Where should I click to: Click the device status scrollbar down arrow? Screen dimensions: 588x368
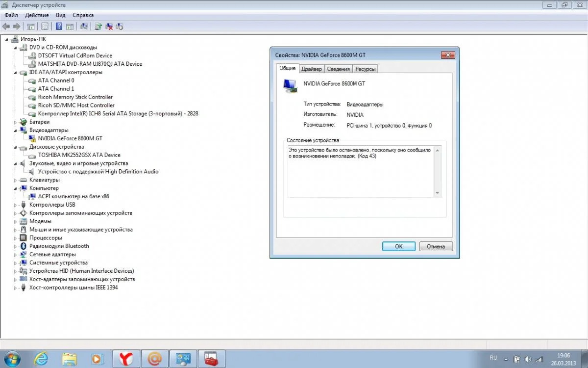(x=437, y=193)
